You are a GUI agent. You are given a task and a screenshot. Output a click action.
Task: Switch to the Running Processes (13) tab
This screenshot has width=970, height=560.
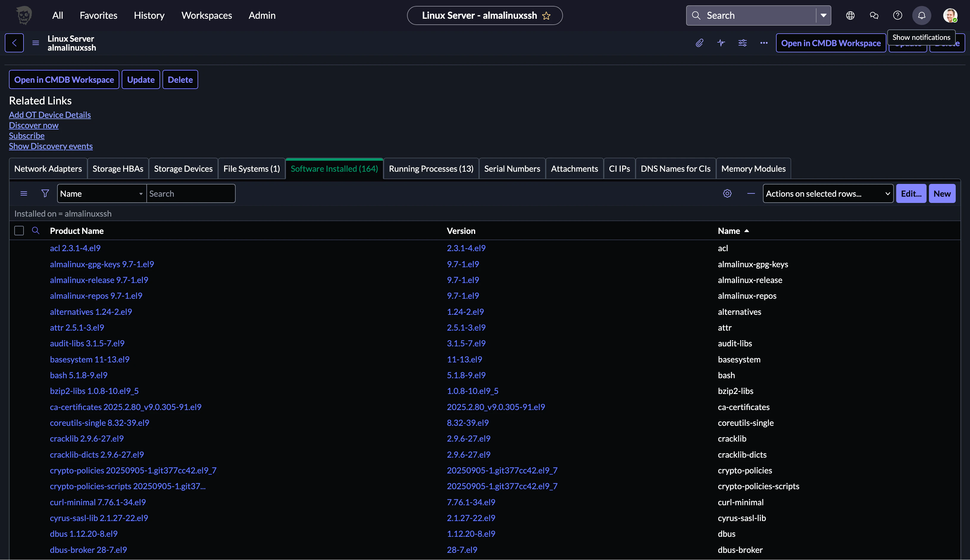[431, 168]
